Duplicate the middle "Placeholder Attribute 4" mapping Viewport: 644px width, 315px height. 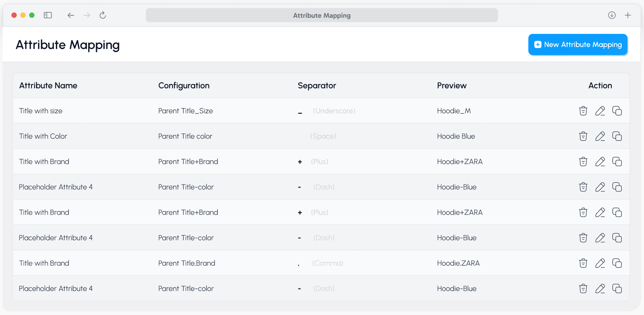[617, 238]
